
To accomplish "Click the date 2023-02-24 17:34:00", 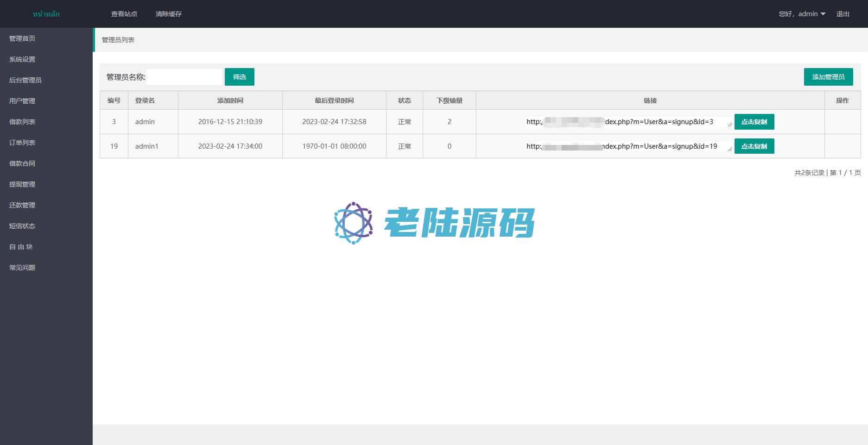I will (x=230, y=146).
